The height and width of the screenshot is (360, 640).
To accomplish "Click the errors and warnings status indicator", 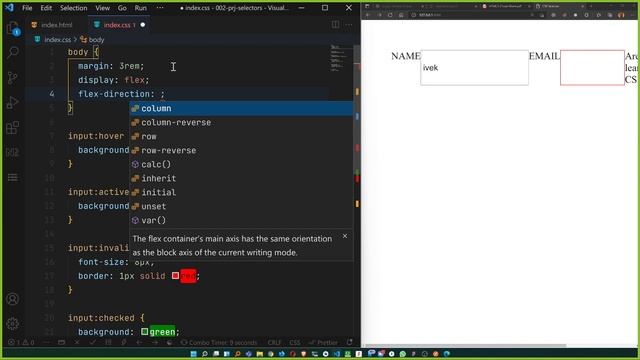I will (21, 342).
